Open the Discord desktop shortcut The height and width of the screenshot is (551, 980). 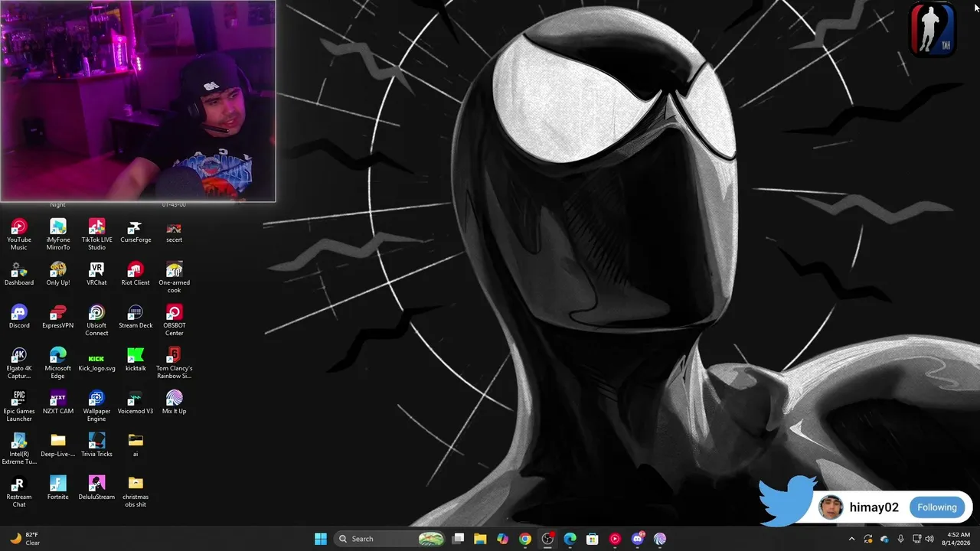tap(19, 317)
